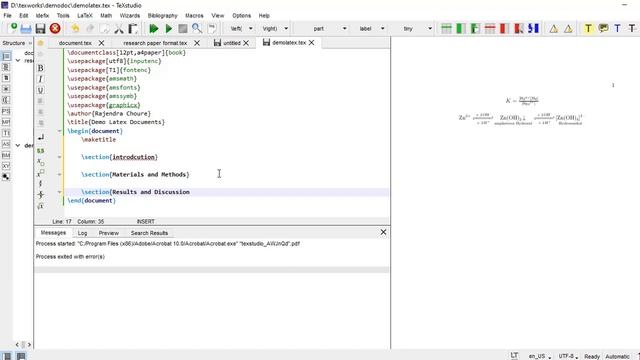The image size is (640, 360).
Task: Apply italic formatting with the I icon
Action: [x=40, y=79]
